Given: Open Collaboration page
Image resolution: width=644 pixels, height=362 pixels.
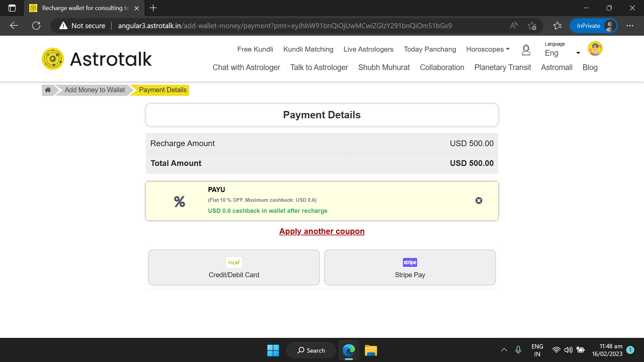Looking at the screenshot, I should 442,67.
